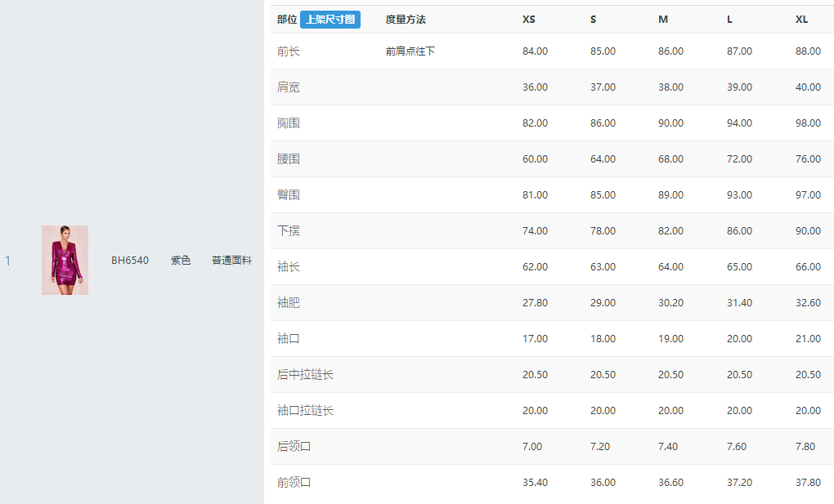The height and width of the screenshot is (504, 834).
Task: Click the 上架尺寸图 button
Action: coord(330,20)
